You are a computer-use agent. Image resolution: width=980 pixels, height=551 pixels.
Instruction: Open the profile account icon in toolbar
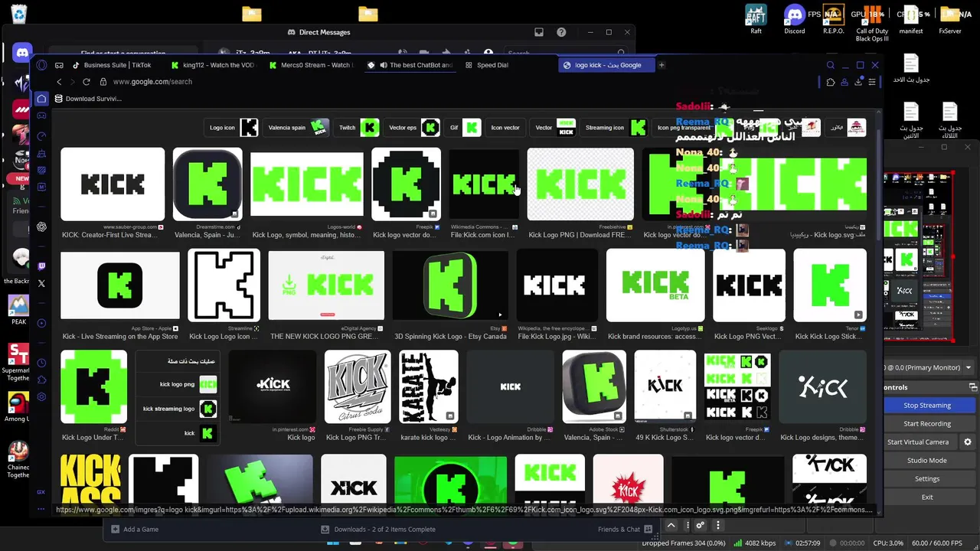844,82
